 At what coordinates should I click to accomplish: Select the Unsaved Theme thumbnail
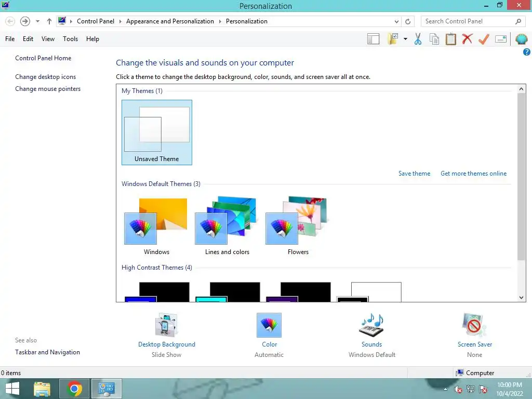(x=157, y=132)
